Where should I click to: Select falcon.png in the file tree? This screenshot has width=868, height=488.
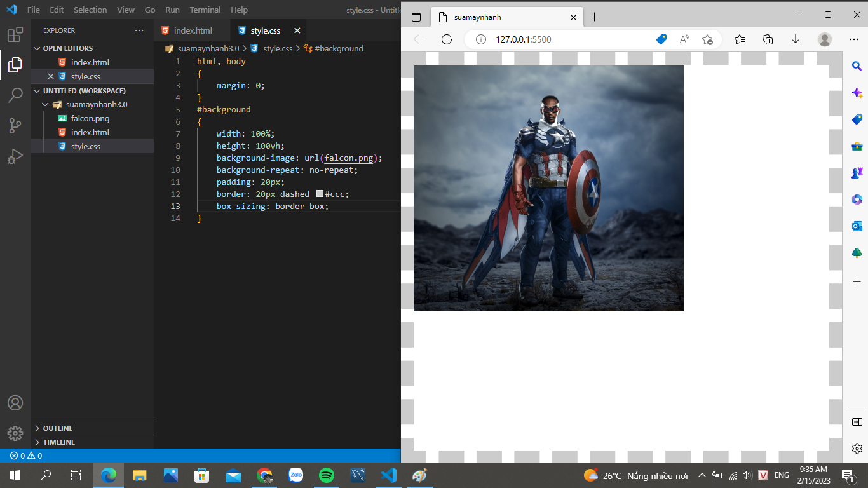92,119
